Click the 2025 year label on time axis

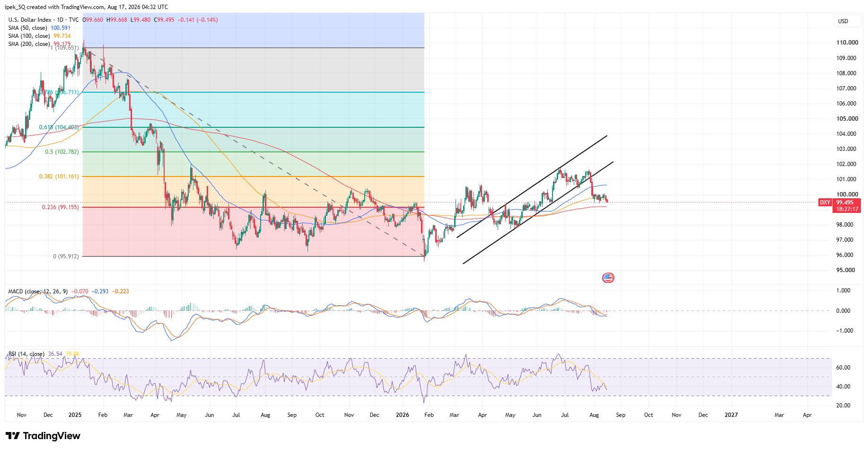click(x=75, y=415)
